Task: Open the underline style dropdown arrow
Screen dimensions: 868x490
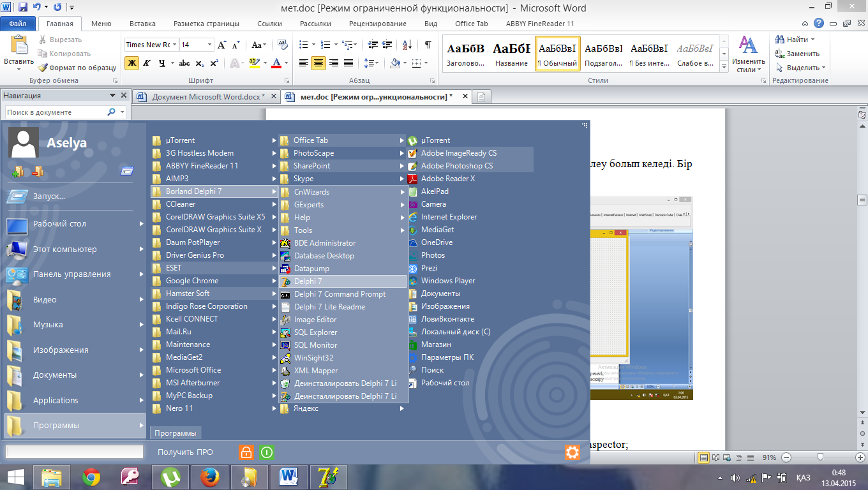Action: click(x=172, y=63)
